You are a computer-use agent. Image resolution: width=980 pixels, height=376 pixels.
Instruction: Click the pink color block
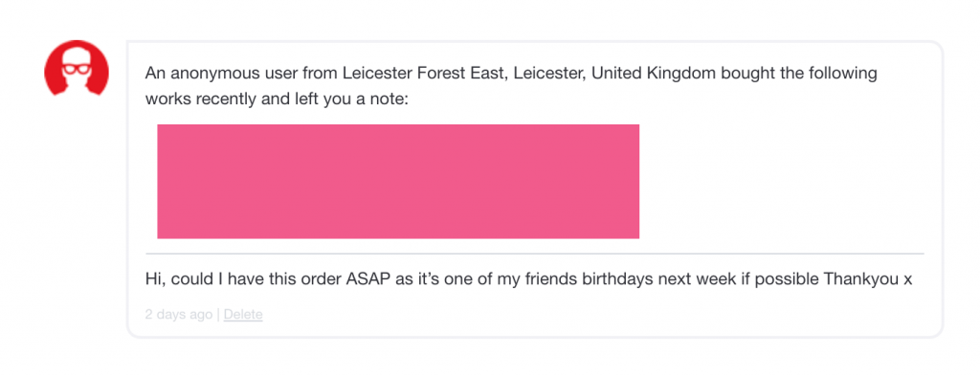coord(398,181)
